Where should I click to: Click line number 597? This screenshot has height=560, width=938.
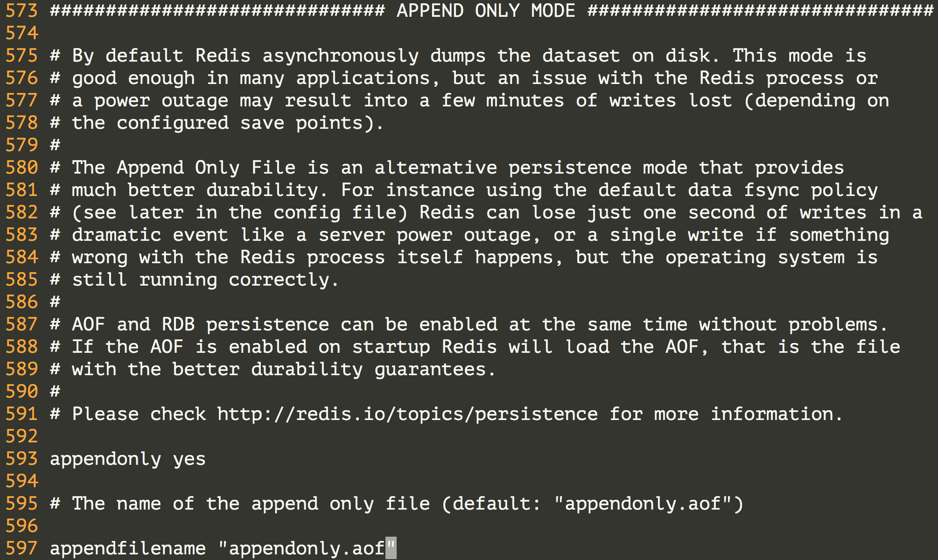point(21,548)
